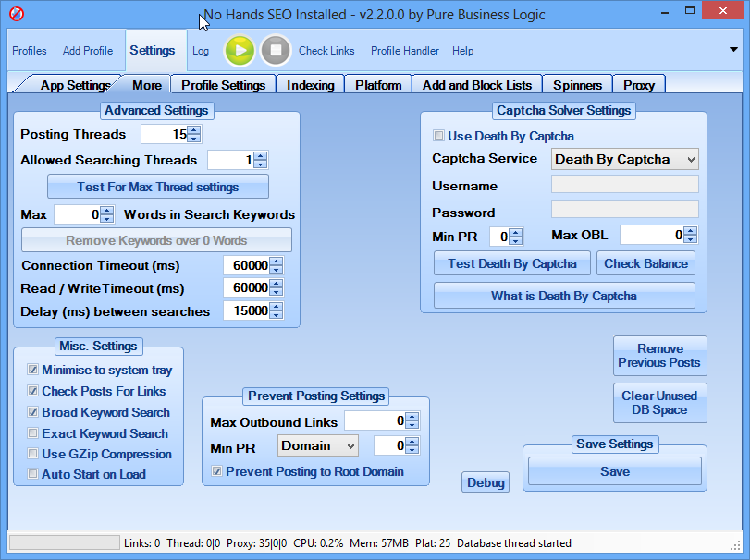Decrease Connection Timeout with down arrow
The width and height of the screenshot is (750, 560).
click(276, 270)
